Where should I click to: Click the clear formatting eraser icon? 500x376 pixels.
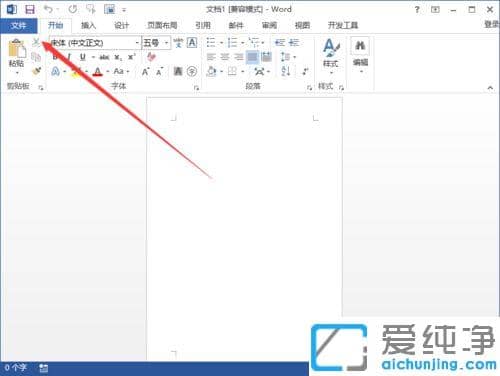151,57
